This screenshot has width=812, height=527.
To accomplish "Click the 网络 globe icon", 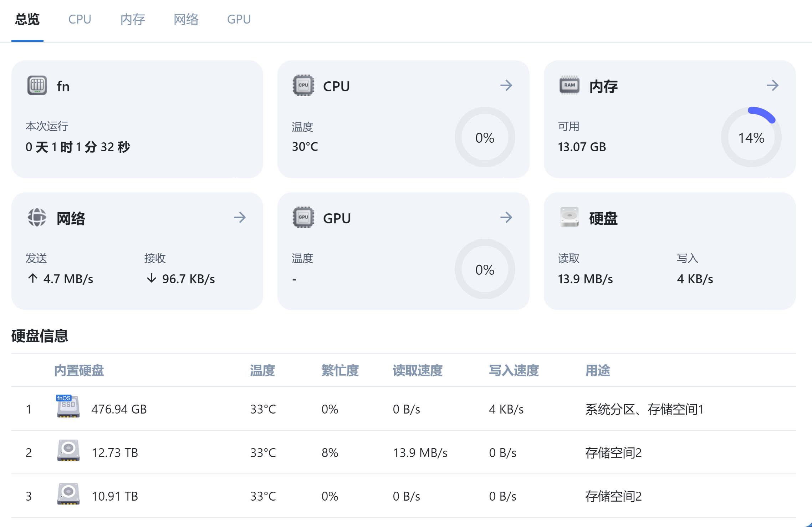I will (x=37, y=217).
